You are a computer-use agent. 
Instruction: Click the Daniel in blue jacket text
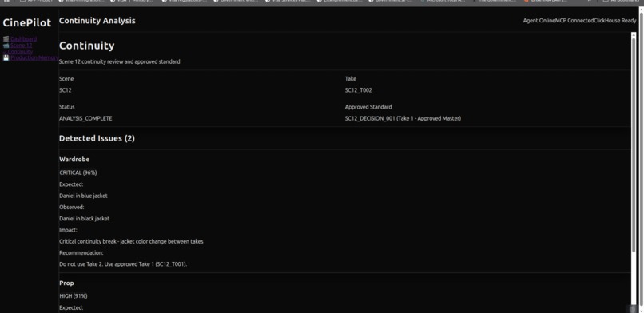tap(83, 196)
